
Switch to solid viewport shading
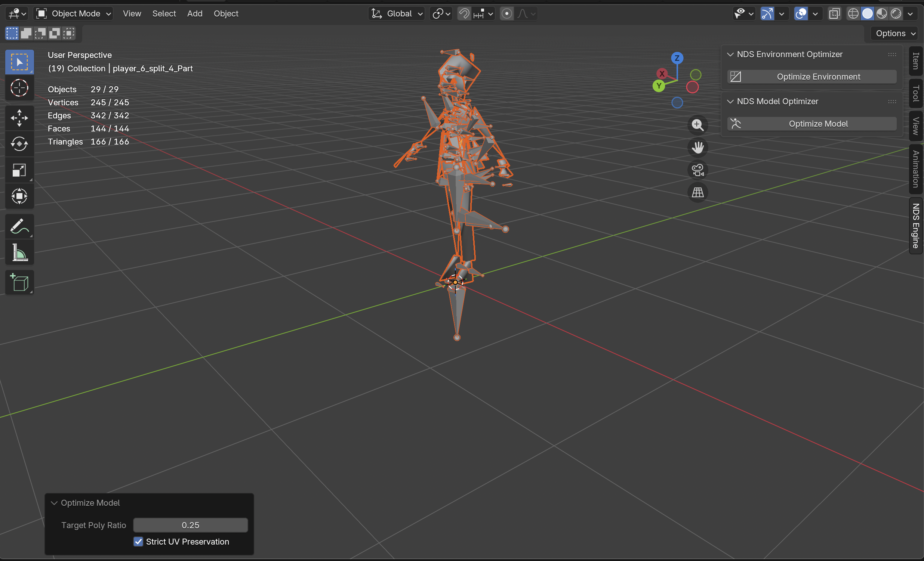click(868, 14)
